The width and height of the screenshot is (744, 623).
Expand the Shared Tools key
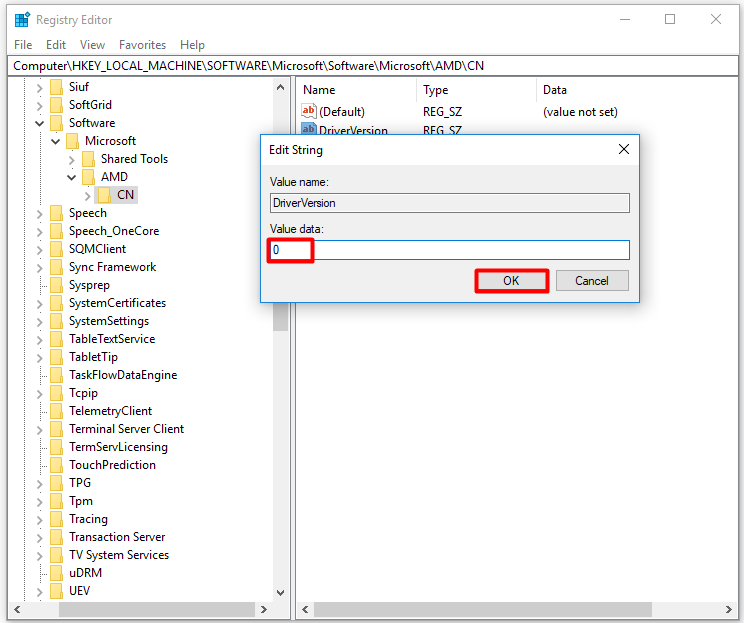pyautogui.click(x=72, y=160)
